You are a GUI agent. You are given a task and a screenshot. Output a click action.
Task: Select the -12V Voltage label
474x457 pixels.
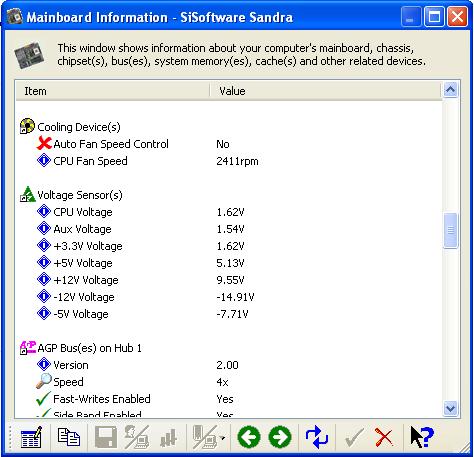coord(84,297)
